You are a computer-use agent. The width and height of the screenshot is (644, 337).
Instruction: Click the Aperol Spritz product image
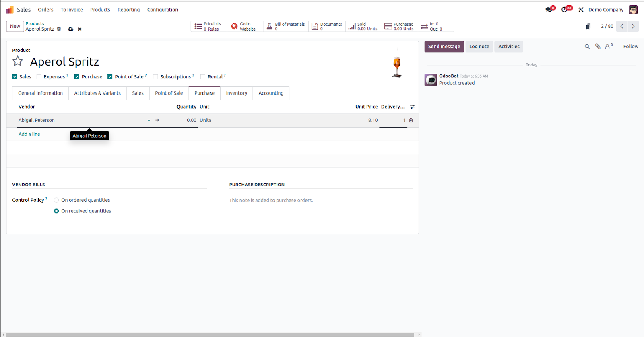pos(397,63)
